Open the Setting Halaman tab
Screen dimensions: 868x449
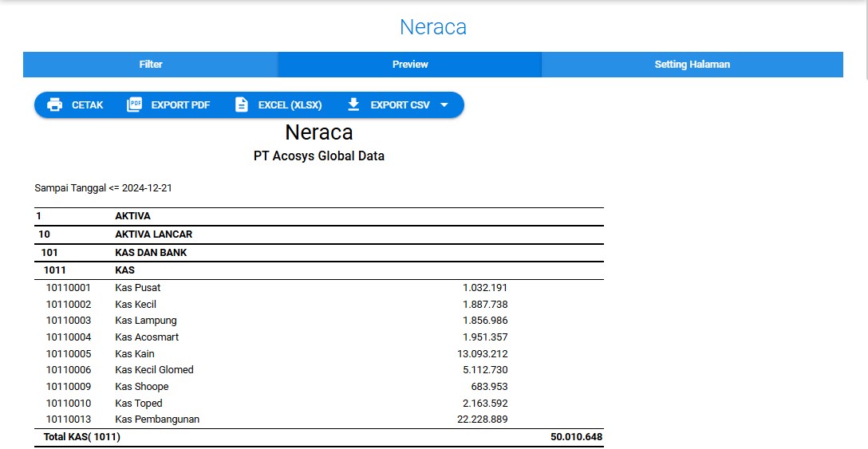point(692,65)
